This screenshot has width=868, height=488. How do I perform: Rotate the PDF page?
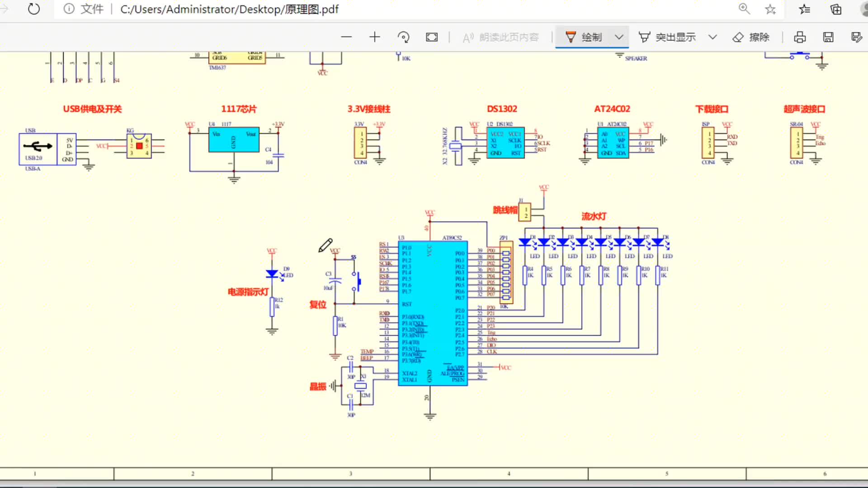(403, 37)
